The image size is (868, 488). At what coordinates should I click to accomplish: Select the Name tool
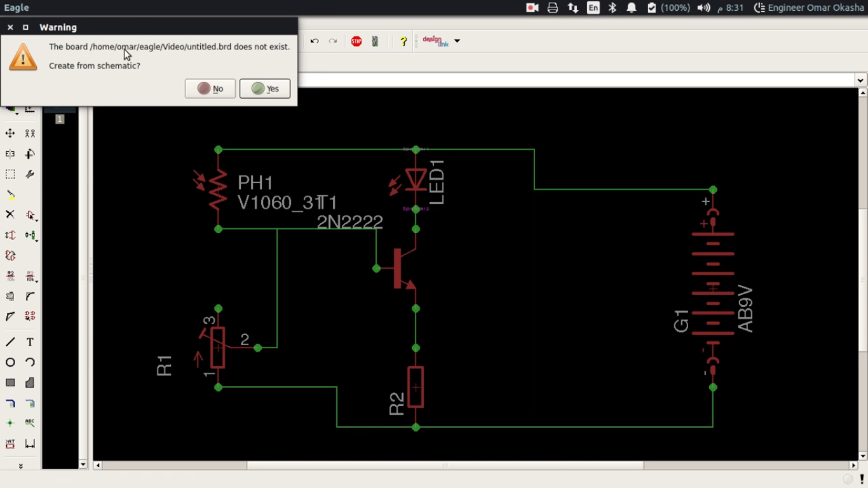(x=10, y=276)
